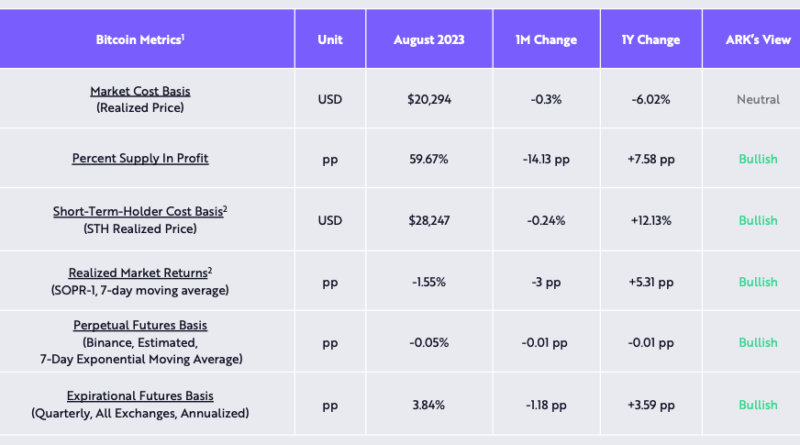Select the $20,294 value cell
Screen dimensions: 800x445
click(428, 99)
